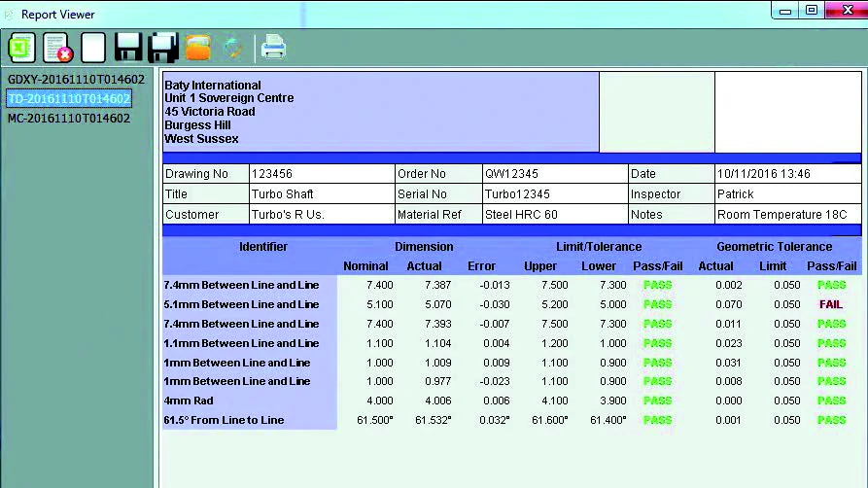
Task: Create a new blank report
Action: pos(93,48)
